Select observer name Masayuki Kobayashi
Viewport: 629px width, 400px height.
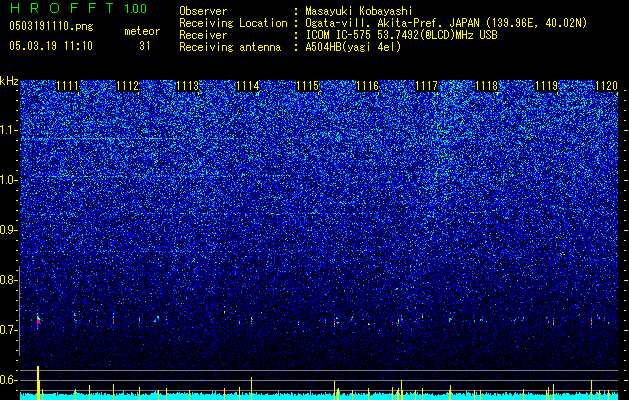click(359, 11)
